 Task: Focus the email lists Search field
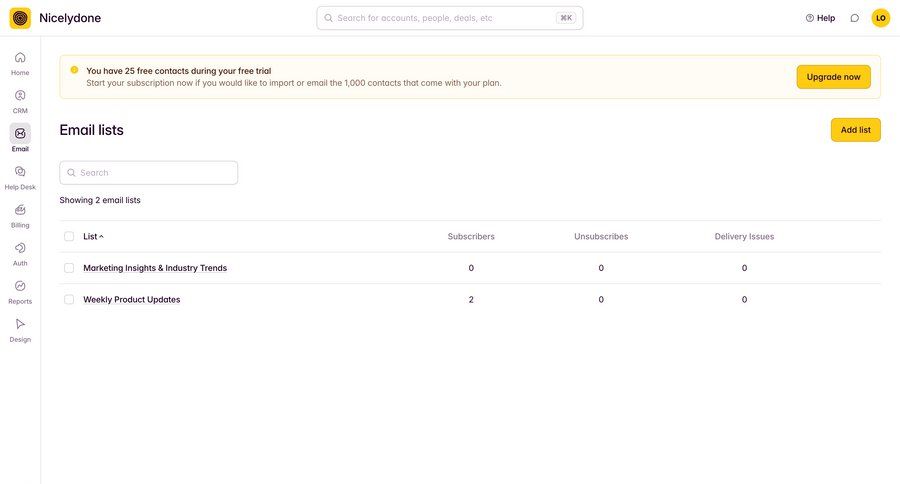click(x=149, y=173)
